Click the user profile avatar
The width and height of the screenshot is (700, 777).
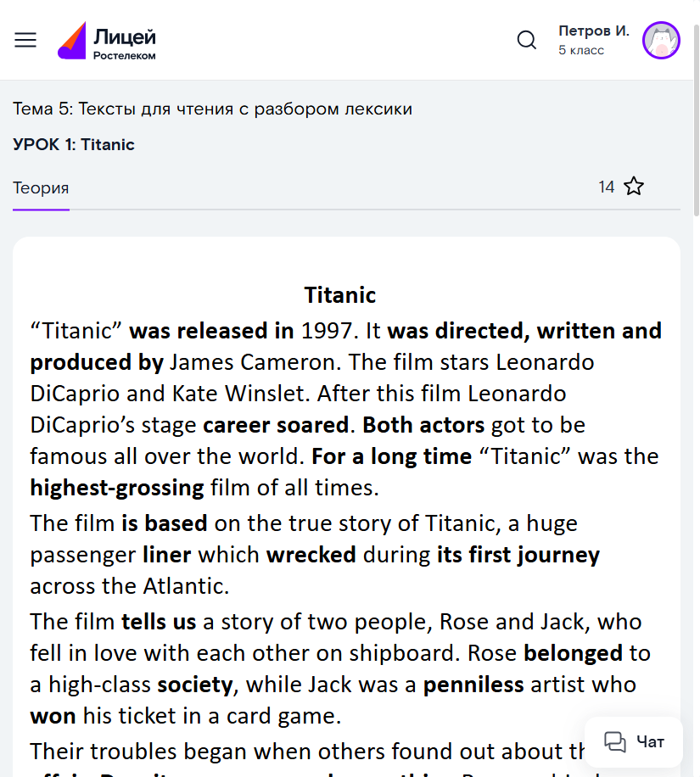coord(661,40)
